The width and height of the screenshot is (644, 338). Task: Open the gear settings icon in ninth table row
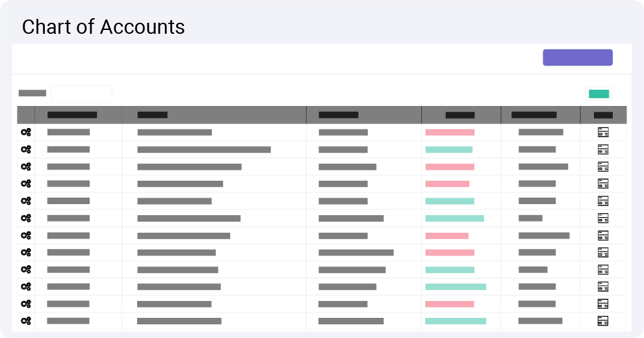click(x=26, y=269)
